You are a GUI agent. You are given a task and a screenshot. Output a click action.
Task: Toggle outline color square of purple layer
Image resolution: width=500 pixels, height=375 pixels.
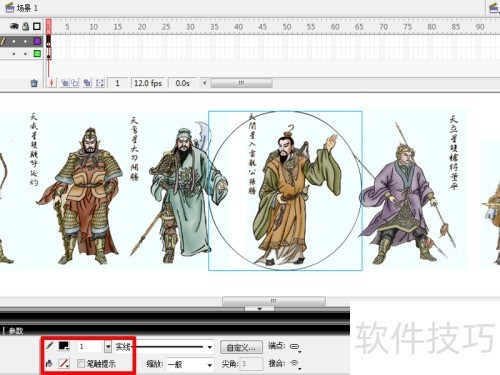coord(37,41)
